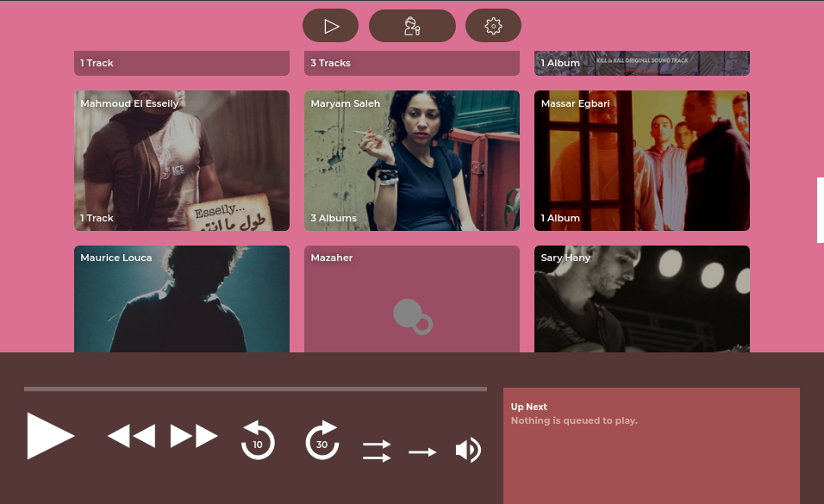Open the artists view via the person icon

[412, 25]
